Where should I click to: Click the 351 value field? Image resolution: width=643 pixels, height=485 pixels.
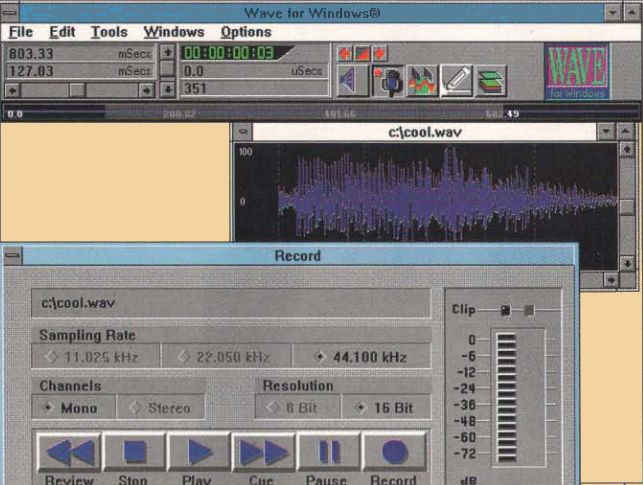click(x=254, y=89)
